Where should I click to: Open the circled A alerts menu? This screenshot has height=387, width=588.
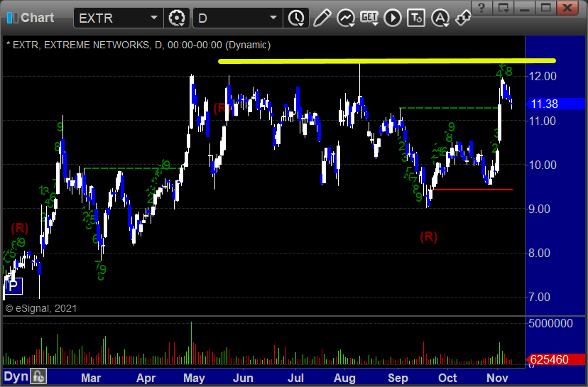[440, 18]
